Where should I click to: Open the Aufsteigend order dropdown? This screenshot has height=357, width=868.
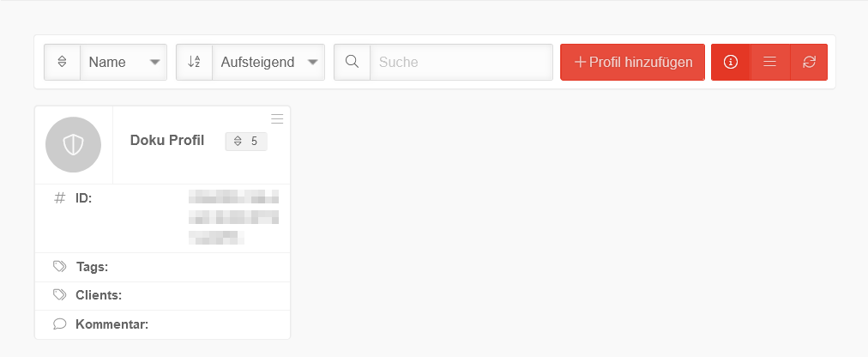pos(268,62)
